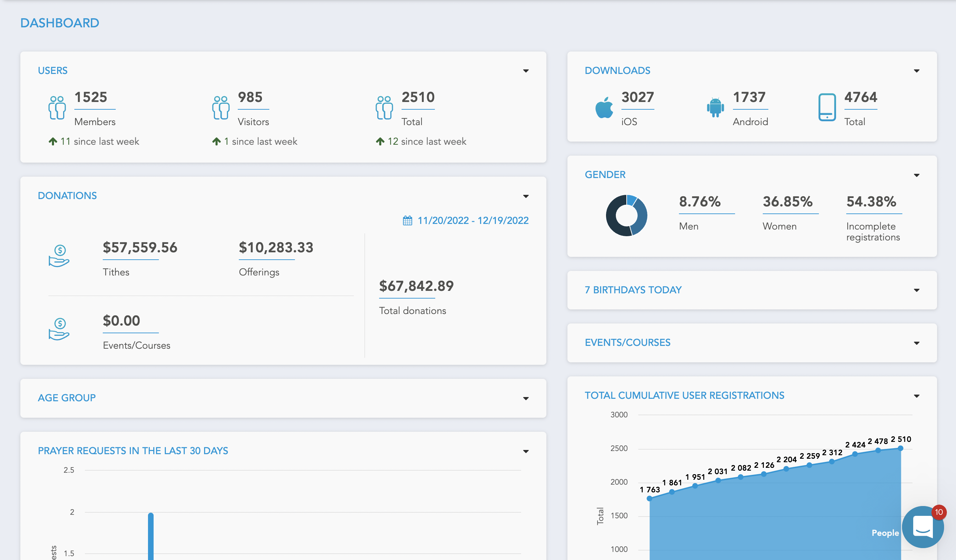Expand the 7 Birthdays Today panel
This screenshot has width=956, height=560.
click(x=916, y=290)
